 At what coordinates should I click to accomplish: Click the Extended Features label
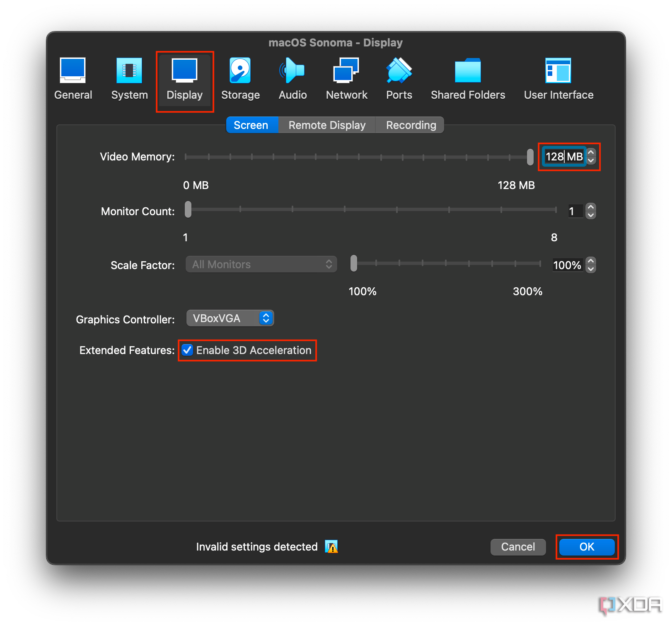click(127, 350)
